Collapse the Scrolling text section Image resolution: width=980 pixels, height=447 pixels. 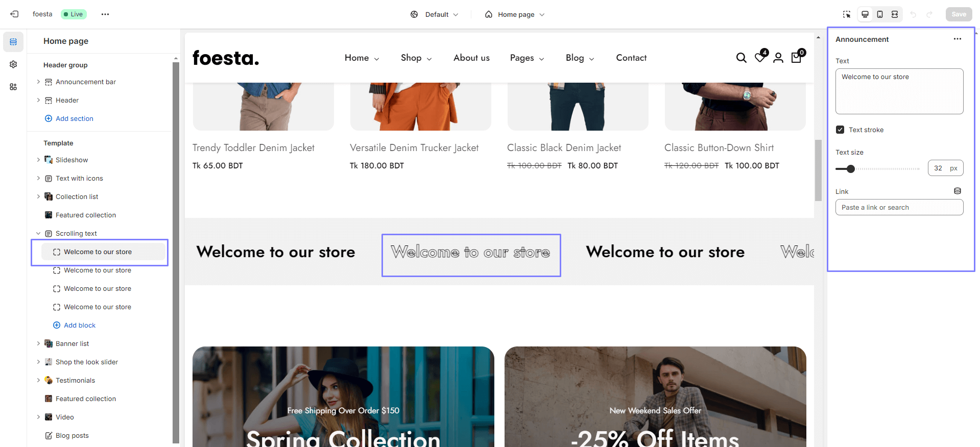click(x=38, y=233)
